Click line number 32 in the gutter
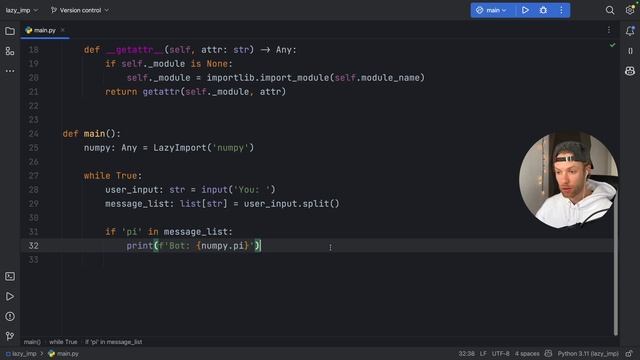 (33, 246)
